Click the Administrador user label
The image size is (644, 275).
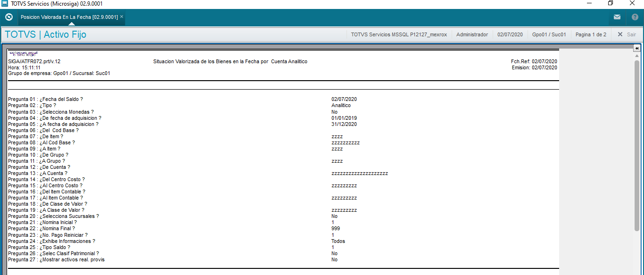coord(472,34)
